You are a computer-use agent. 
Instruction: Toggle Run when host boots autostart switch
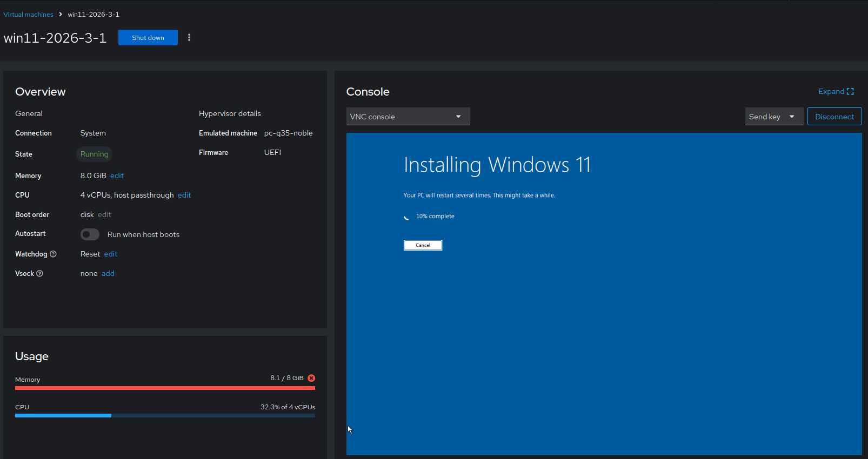coord(90,234)
